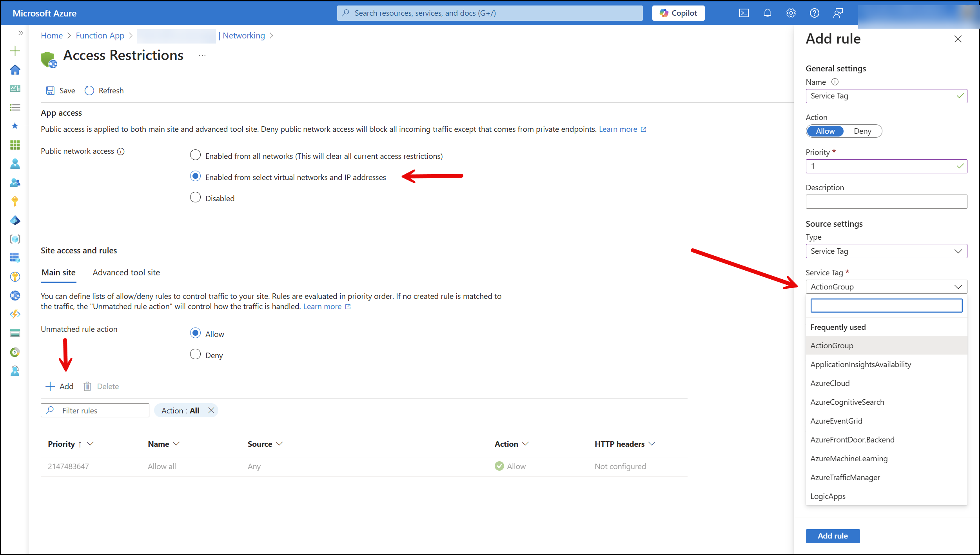This screenshot has width=980, height=555.
Task: Select Allow for unmatched rule action
Action: pyautogui.click(x=195, y=333)
